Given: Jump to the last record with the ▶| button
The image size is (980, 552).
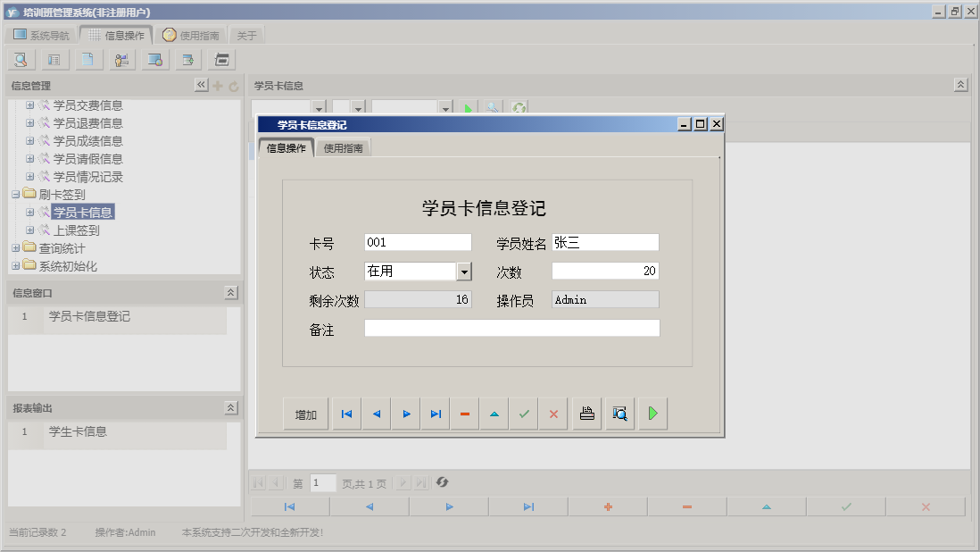Looking at the screenshot, I should [x=435, y=413].
